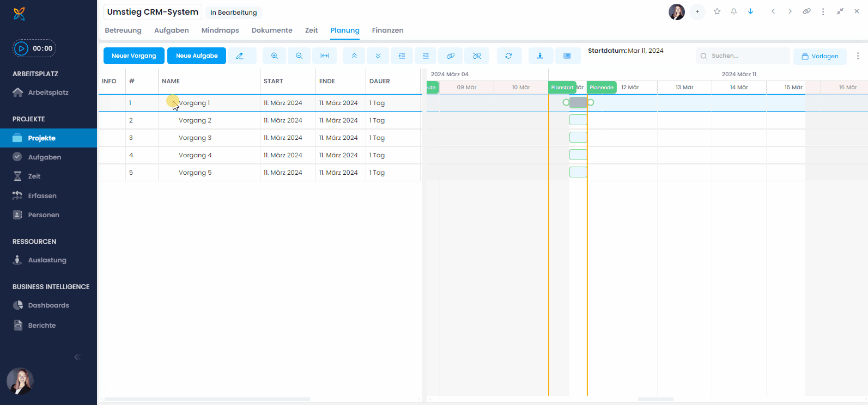This screenshot has width=868, height=405.
Task: Click the person resource icon in toolbar
Action: pos(541,56)
